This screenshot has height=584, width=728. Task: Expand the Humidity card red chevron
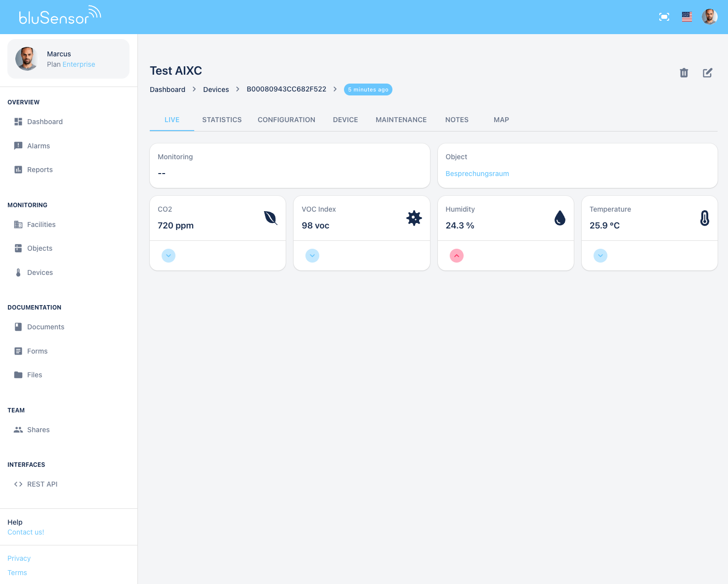(456, 256)
